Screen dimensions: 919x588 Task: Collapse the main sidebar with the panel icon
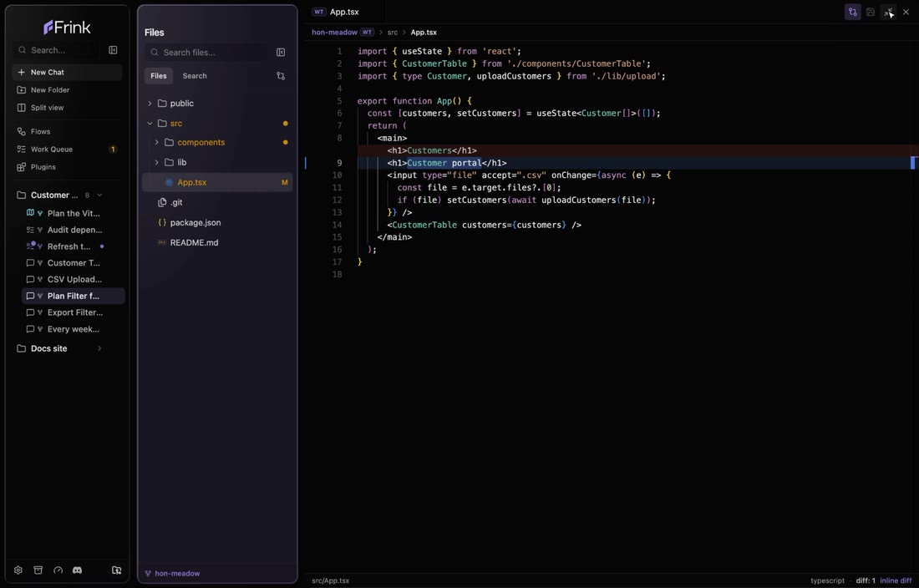[113, 50]
